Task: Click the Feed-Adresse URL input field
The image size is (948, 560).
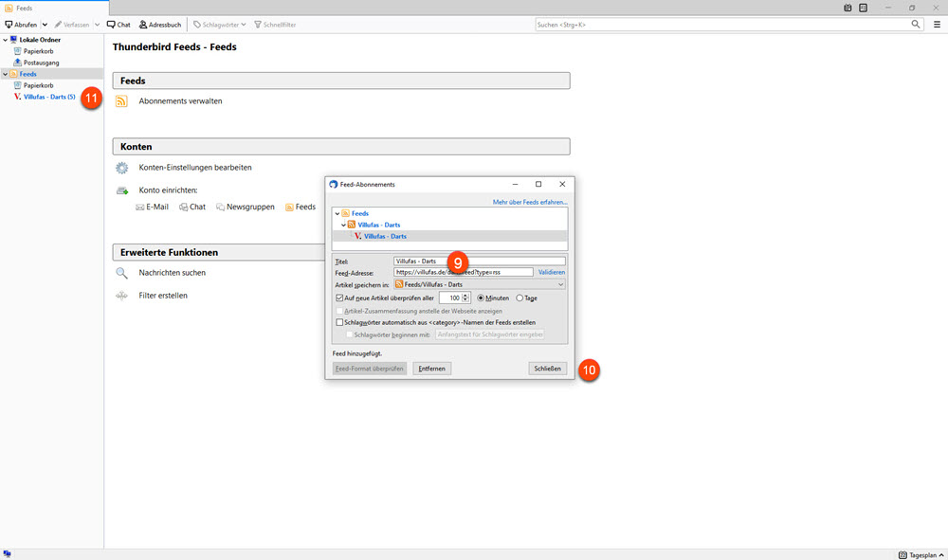Action: tap(463, 272)
